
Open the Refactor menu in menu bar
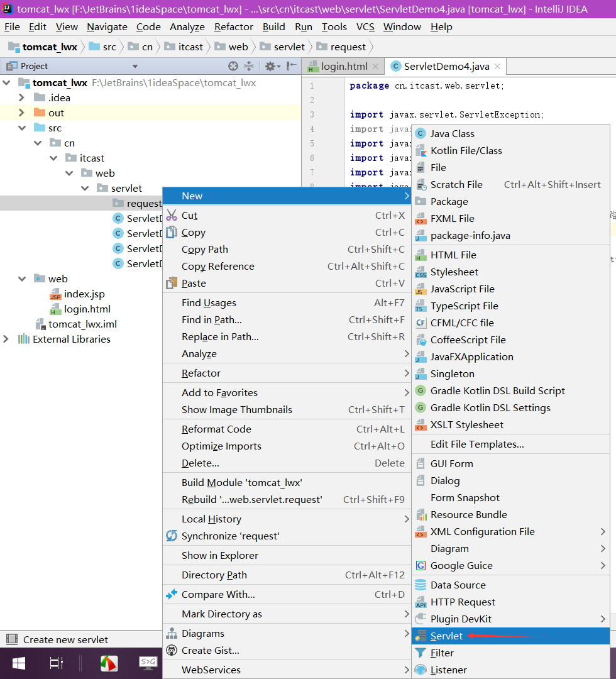coord(234,27)
